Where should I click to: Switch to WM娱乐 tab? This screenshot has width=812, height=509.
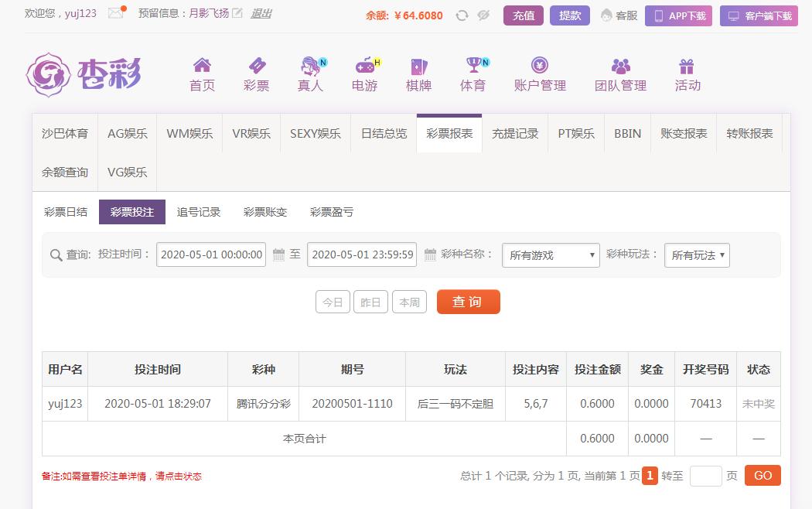point(189,134)
